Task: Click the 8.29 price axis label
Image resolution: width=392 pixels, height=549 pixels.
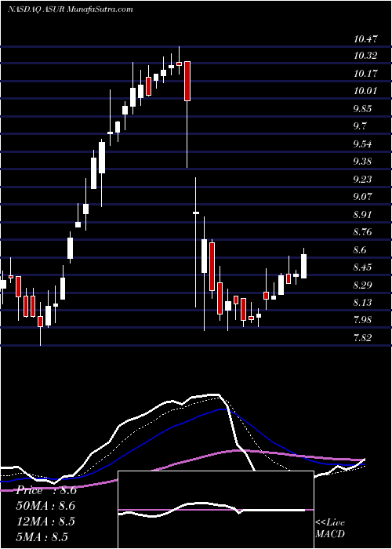Action: point(362,285)
